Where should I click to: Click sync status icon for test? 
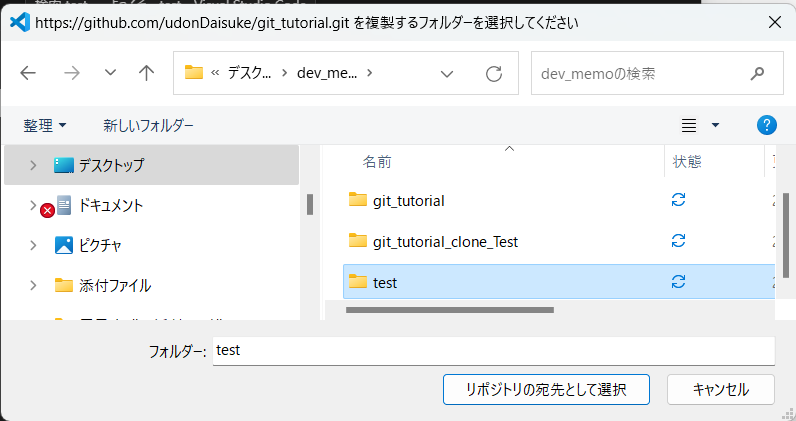pyautogui.click(x=678, y=281)
